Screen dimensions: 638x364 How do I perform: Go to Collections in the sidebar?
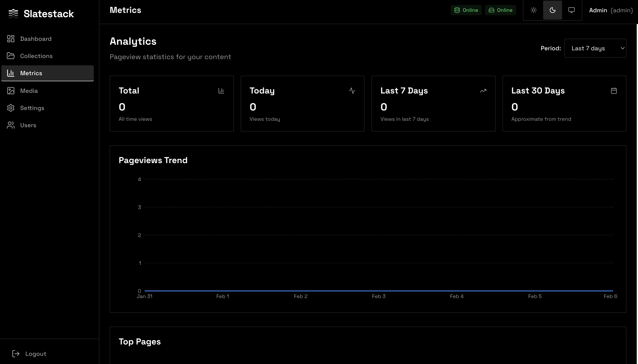(36, 56)
